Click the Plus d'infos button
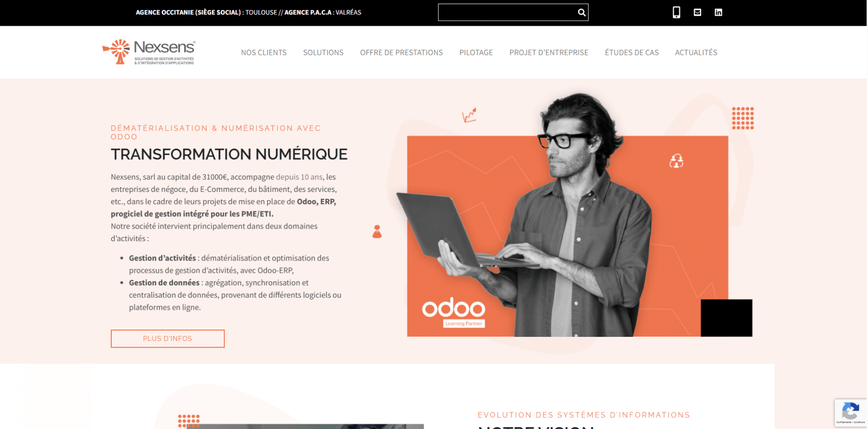The image size is (868, 429). (168, 339)
